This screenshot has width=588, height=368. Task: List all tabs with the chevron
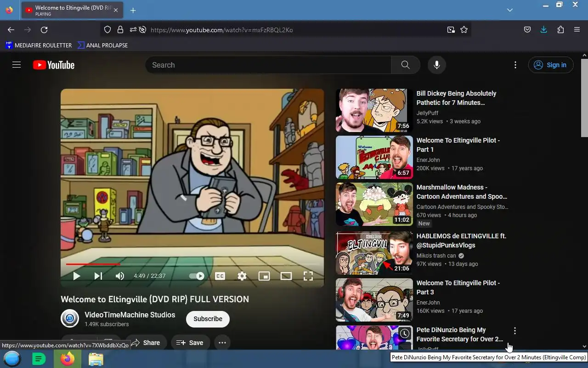510,10
